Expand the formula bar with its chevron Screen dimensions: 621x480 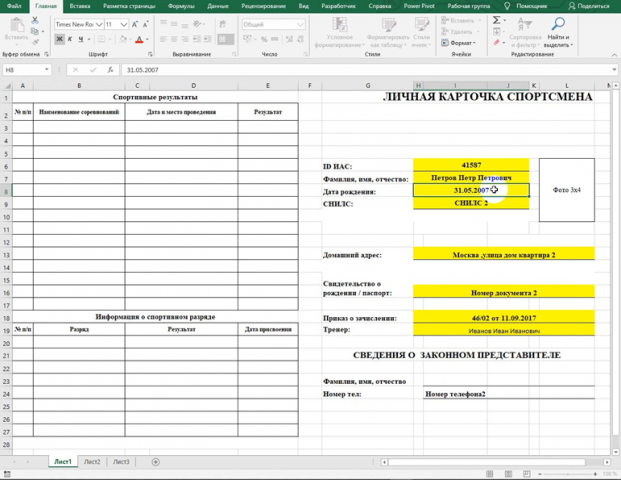(614, 70)
